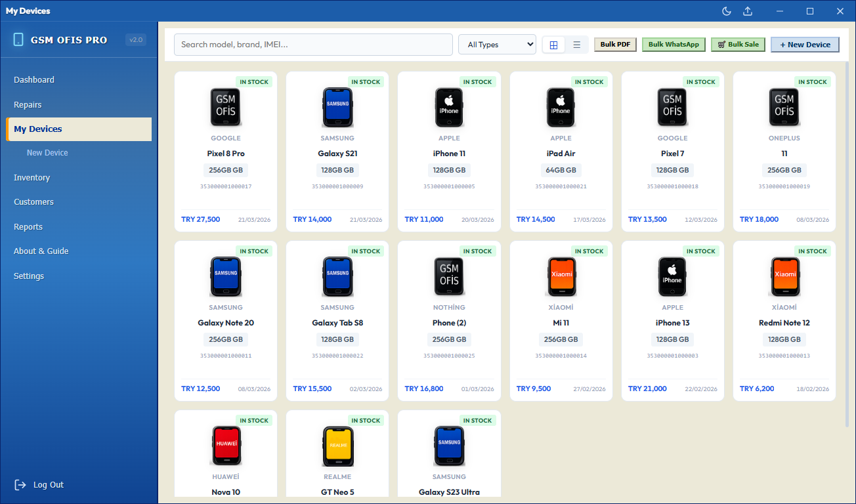Viewport: 856px width, 504px height.
Task: Click the Xiaomi Mi 11 thumbnail
Action: point(561,277)
